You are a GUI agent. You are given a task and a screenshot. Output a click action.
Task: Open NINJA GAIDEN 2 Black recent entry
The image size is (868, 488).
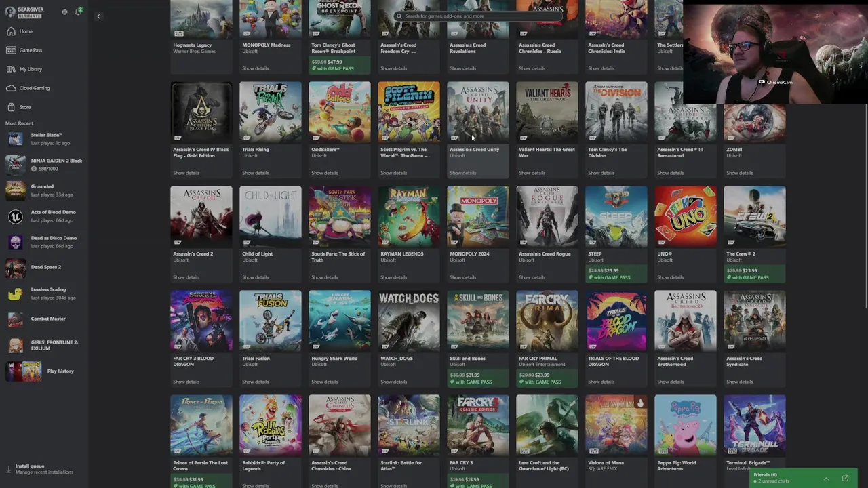point(43,165)
